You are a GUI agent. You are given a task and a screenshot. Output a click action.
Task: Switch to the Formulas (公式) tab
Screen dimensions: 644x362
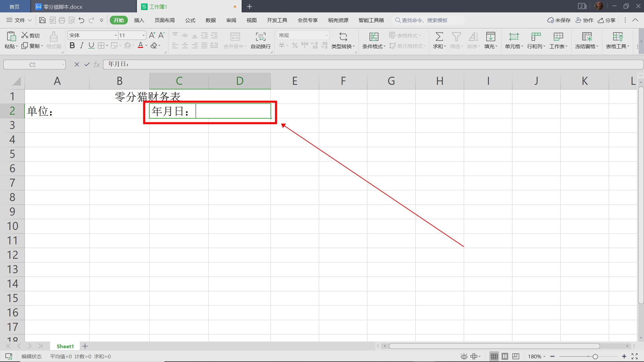(190, 20)
